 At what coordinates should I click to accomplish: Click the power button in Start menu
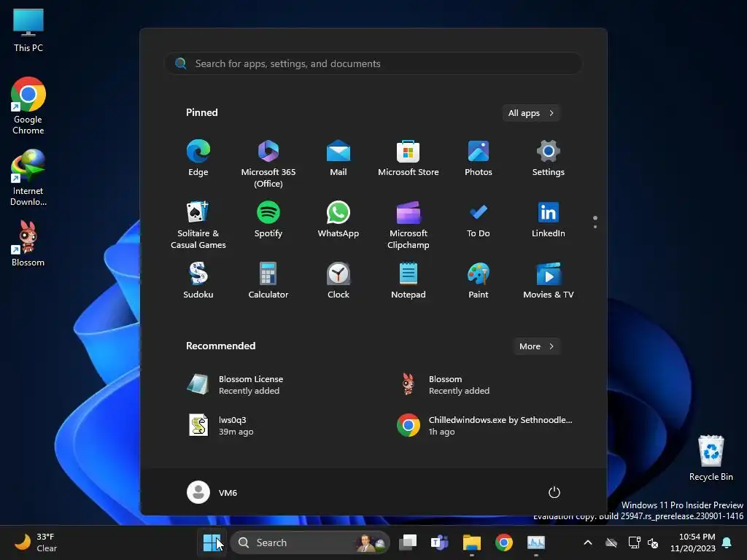point(554,492)
